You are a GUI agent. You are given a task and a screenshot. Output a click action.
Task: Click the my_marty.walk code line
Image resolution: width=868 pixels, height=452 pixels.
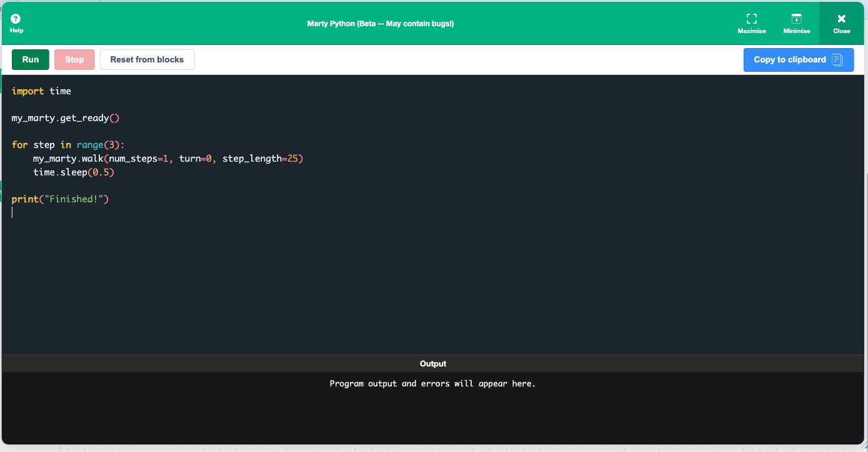(168, 159)
